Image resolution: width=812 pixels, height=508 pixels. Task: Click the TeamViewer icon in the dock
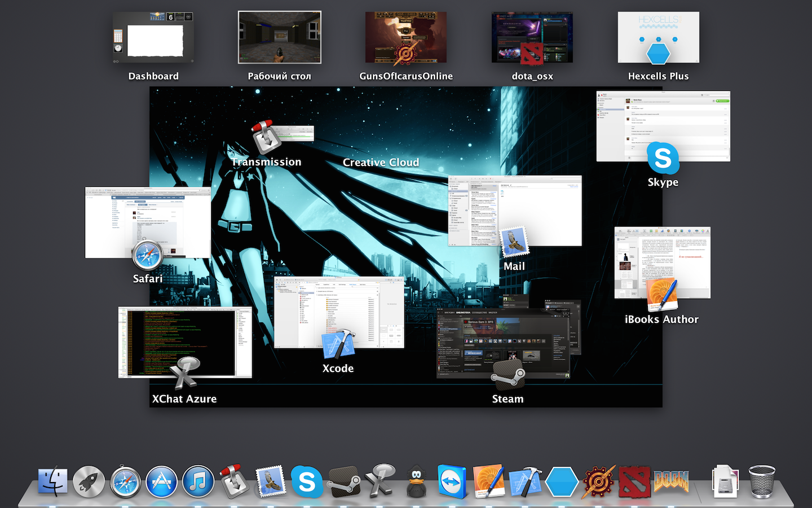click(452, 482)
